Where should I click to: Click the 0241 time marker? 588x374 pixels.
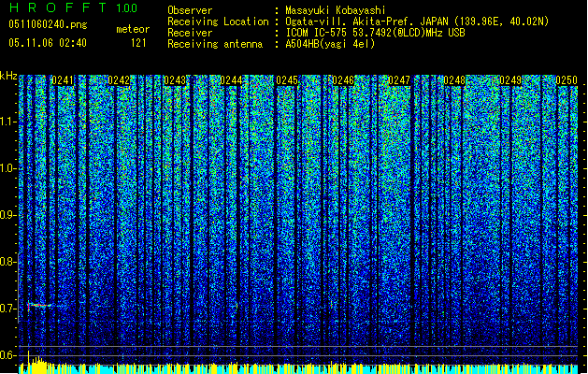tap(63, 80)
